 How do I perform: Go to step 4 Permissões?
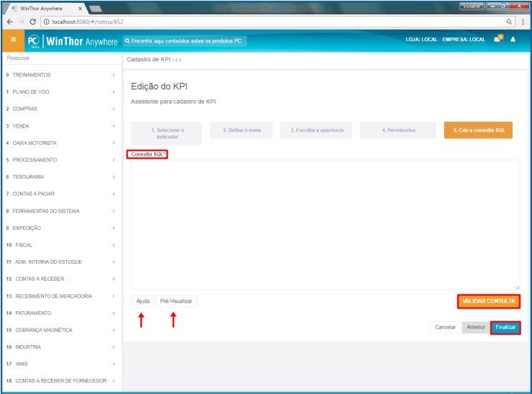(398, 130)
